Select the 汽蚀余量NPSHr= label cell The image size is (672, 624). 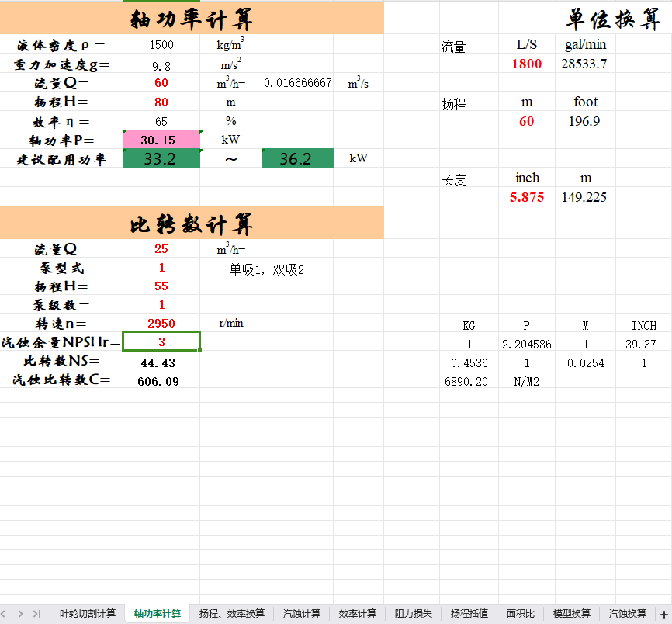[x=61, y=341]
